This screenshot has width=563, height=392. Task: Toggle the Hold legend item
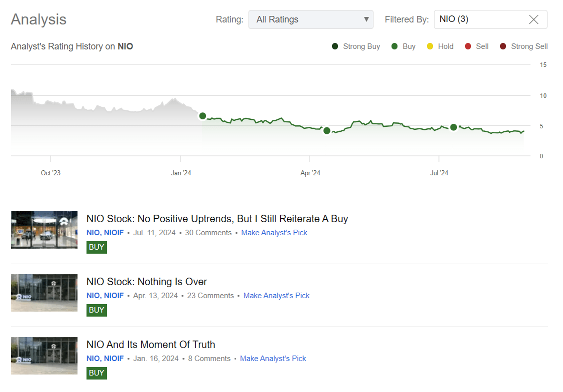click(x=440, y=46)
